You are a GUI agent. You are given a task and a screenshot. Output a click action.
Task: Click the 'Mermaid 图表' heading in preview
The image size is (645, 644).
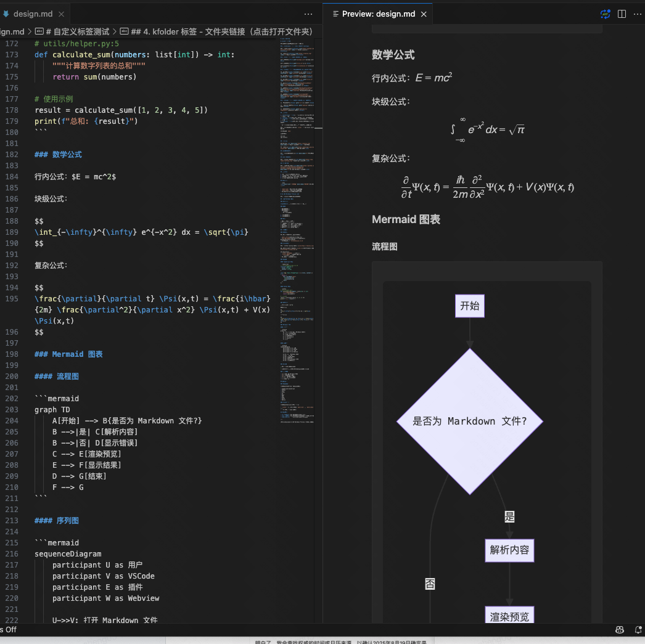[406, 219]
